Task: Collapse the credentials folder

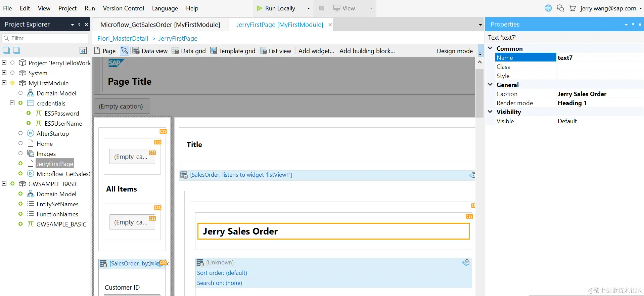Action: pos(12,103)
